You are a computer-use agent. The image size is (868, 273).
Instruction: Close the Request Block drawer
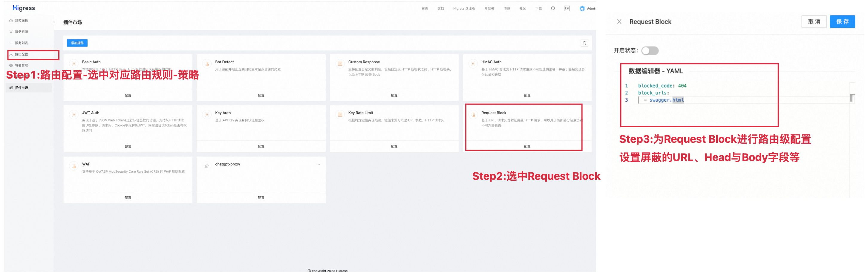tap(619, 22)
